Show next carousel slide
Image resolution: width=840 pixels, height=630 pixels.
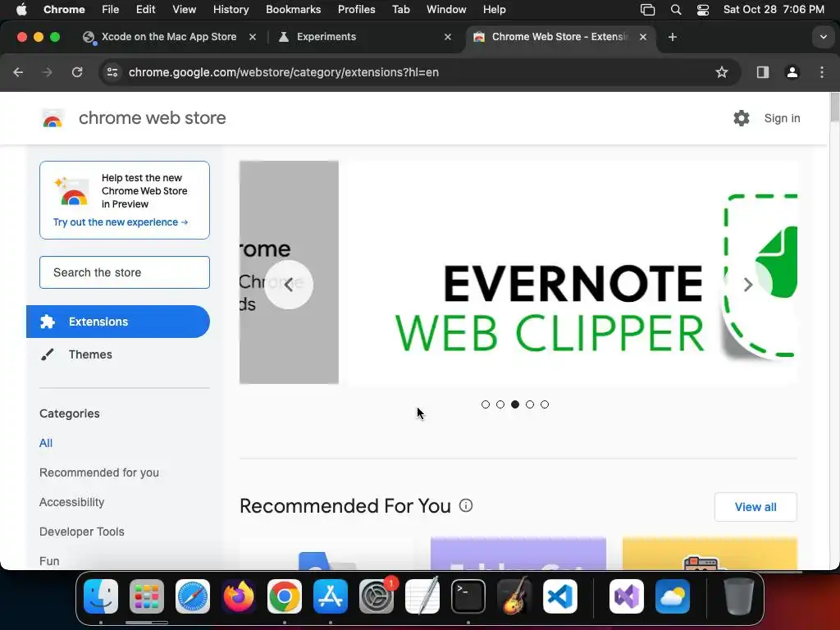pos(748,285)
